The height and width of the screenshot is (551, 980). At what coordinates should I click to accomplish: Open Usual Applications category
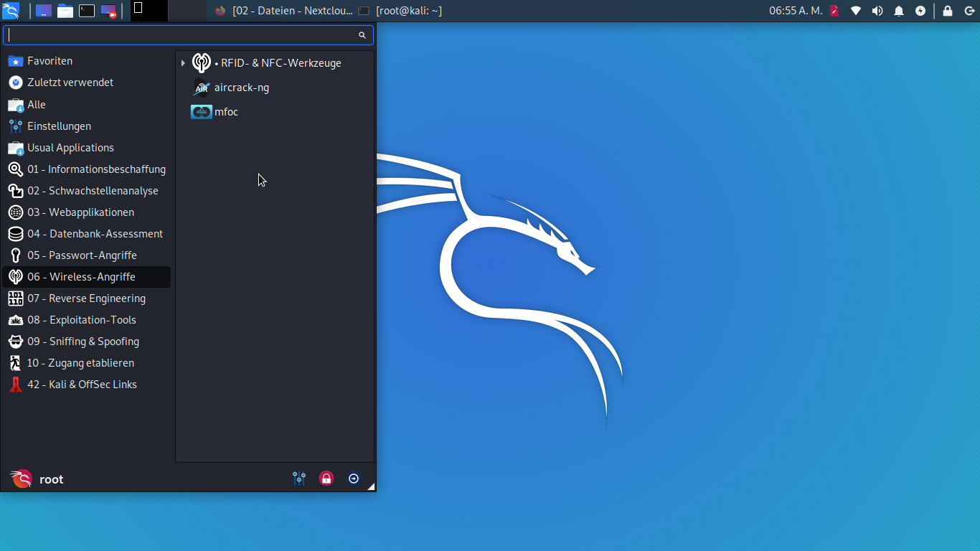87,148
